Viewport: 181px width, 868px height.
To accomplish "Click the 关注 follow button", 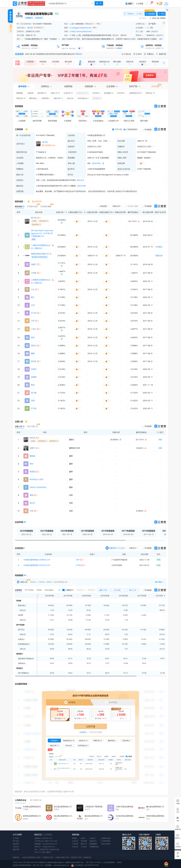I will [x=162, y=14].
